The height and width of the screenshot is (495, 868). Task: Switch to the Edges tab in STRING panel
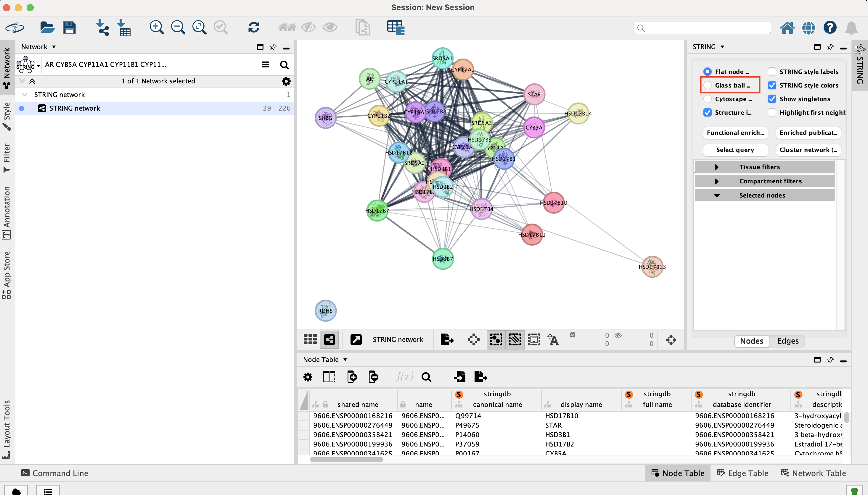787,341
